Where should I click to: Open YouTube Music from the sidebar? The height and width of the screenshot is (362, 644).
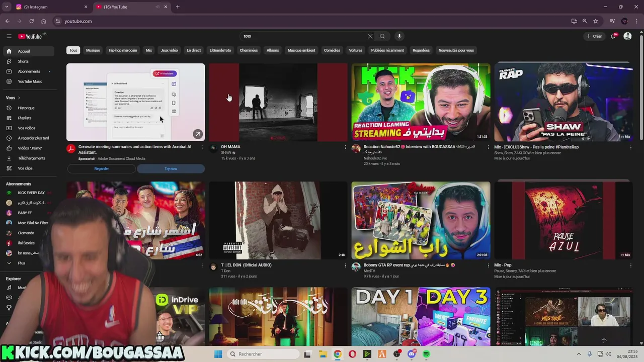[28, 81]
